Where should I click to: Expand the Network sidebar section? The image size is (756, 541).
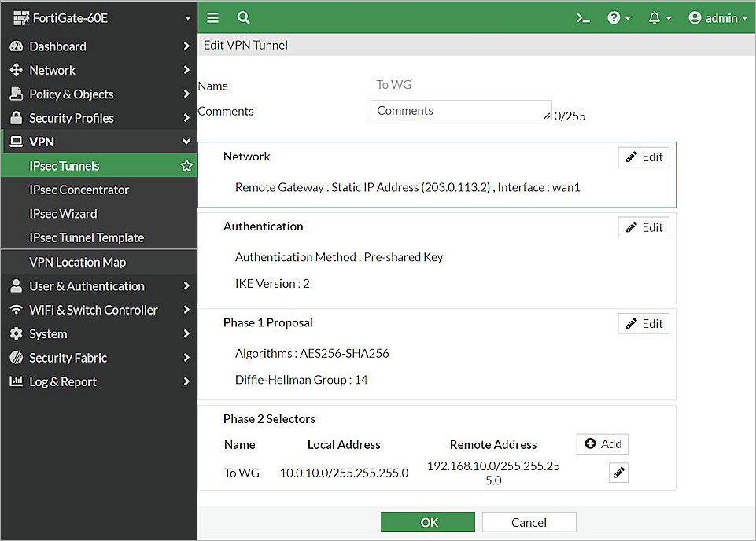coord(52,70)
